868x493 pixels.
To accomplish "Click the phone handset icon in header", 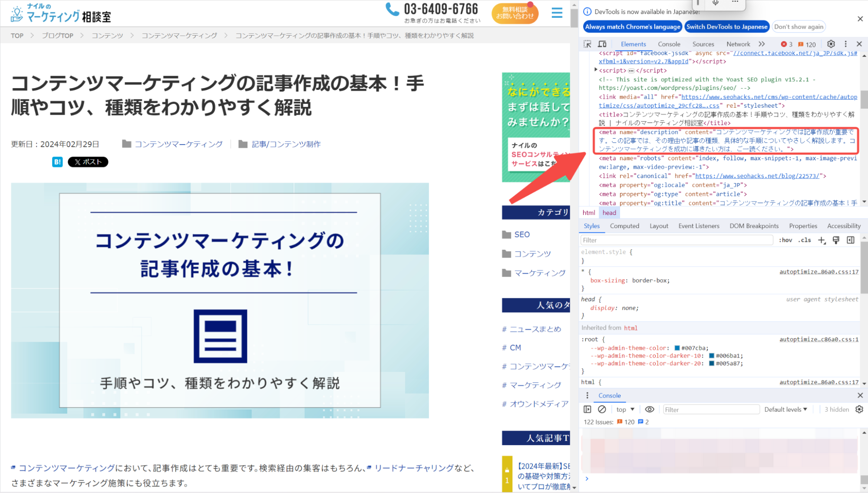I will [x=392, y=10].
